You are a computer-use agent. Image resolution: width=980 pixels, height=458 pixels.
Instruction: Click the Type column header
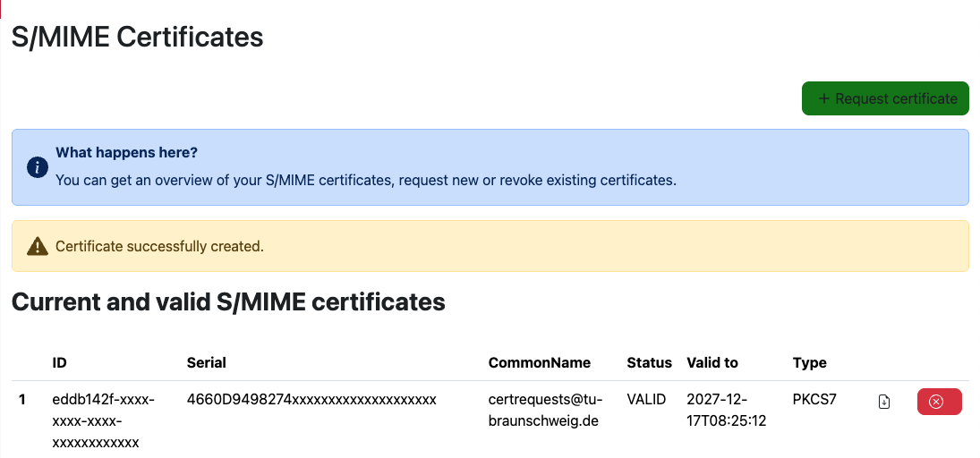[x=809, y=362]
